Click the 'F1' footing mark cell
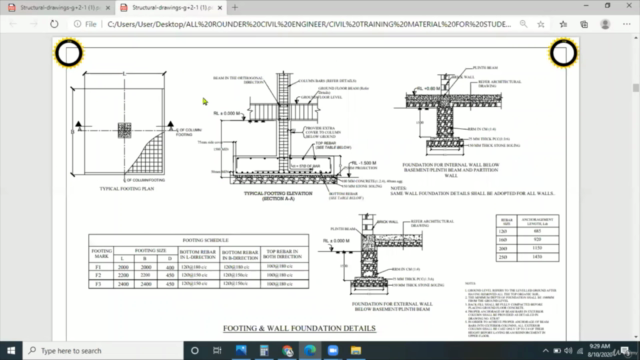Image resolution: width=640 pixels, height=360 pixels. [98, 267]
